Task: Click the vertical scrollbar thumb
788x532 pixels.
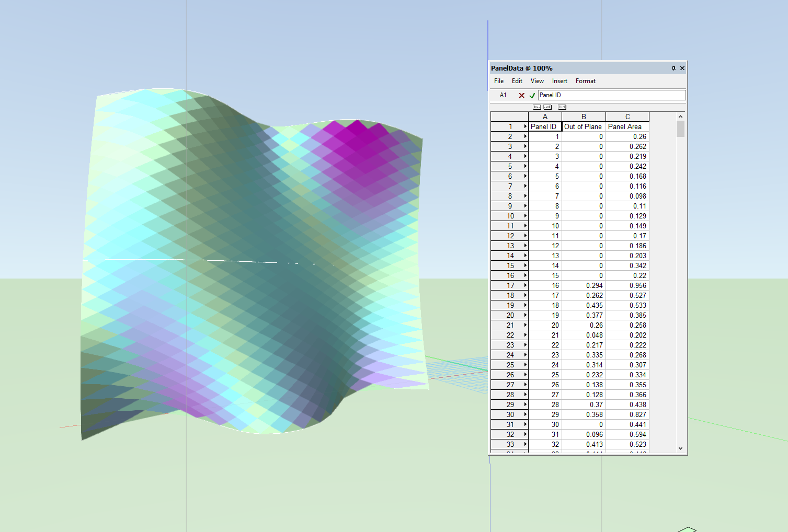Action: pyautogui.click(x=680, y=129)
